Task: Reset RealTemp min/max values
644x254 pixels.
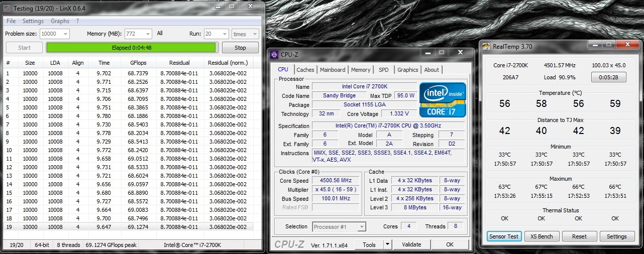Action: coord(579,236)
